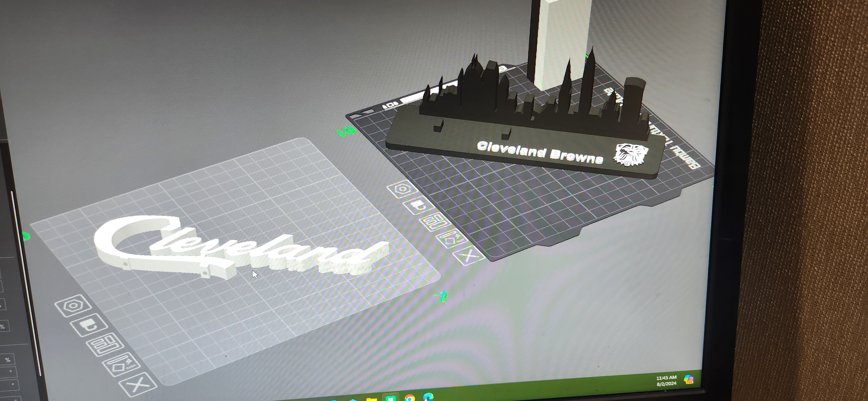
Task: Arrange objects on the Cleveland script plate
Action: (x=105, y=344)
